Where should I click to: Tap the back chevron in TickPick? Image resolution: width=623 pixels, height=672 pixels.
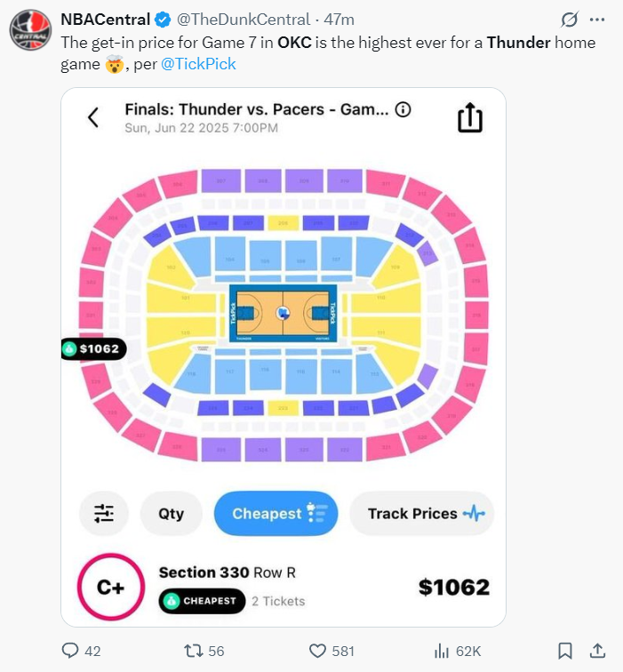(x=93, y=117)
